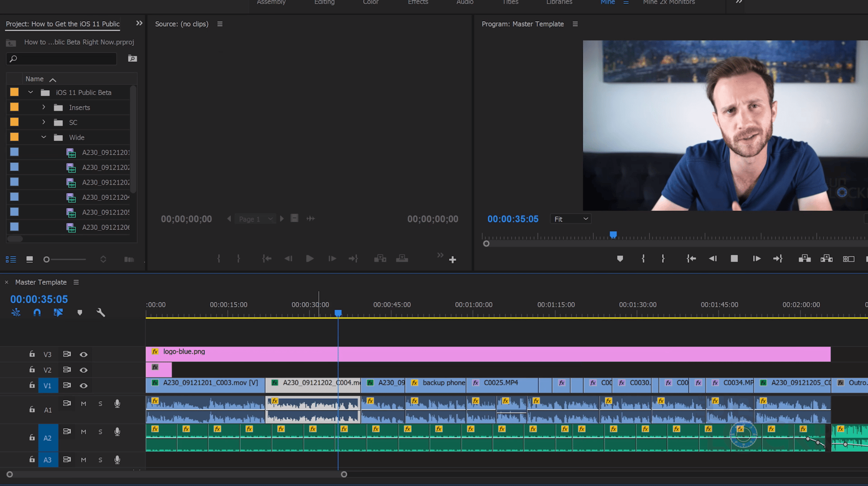This screenshot has width=868, height=486.
Task: Click the project panel search field
Action: coord(64,58)
